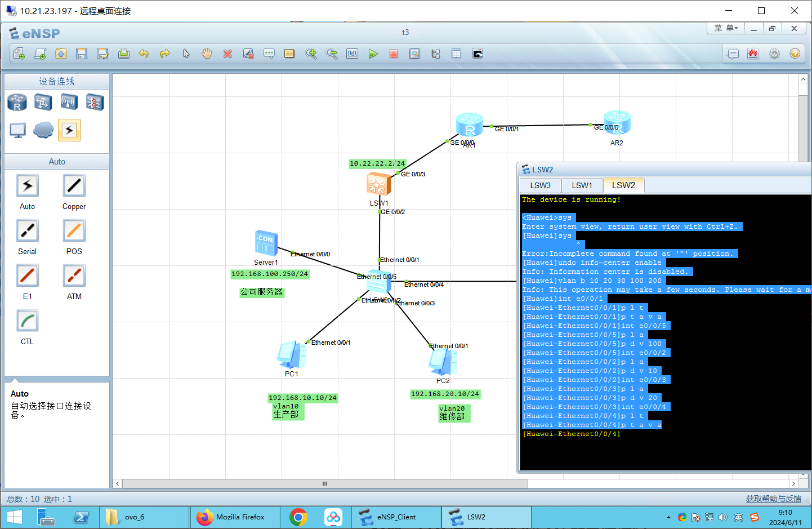
Task: Open the 菜单 dropdown menu
Action: point(726,28)
